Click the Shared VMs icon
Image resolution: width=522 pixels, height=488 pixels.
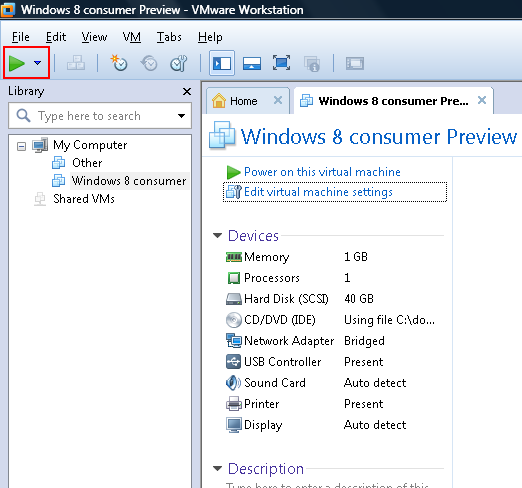40,199
